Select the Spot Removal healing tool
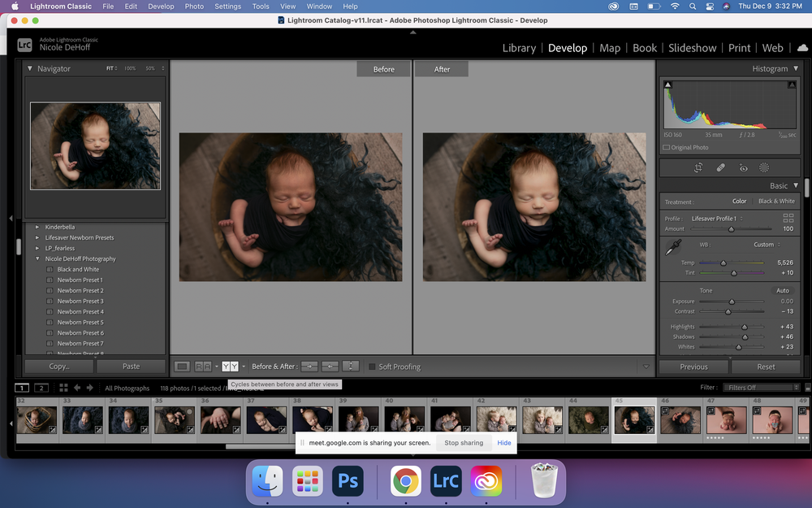 pyautogui.click(x=720, y=167)
